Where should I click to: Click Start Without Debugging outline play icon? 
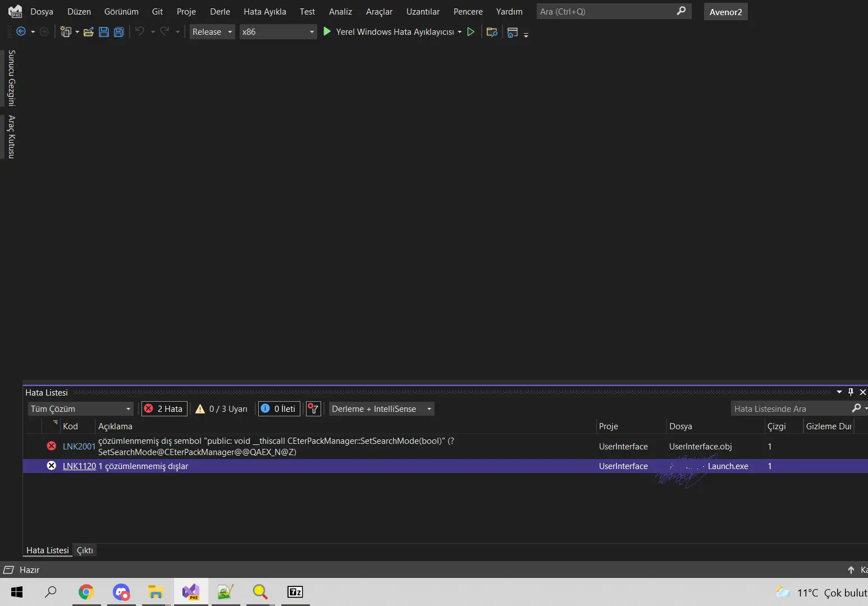pyautogui.click(x=471, y=32)
